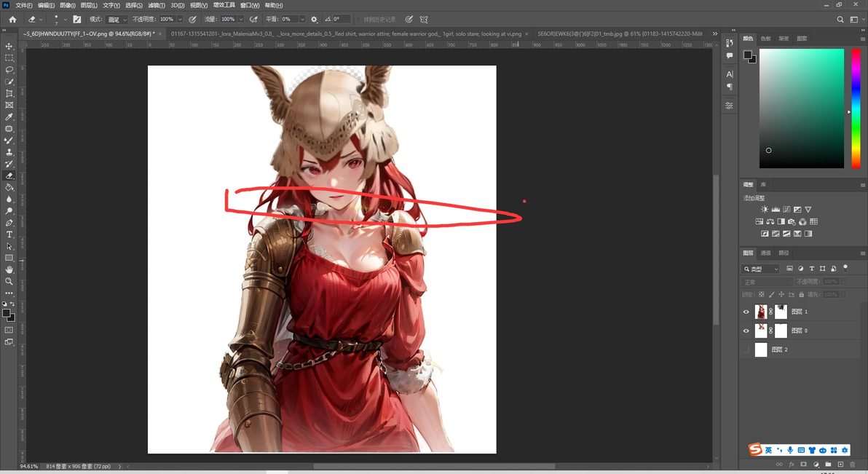Toggle Quick Mask mode
Image resolution: width=868 pixels, height=474 pixels.
pos(9,330)
